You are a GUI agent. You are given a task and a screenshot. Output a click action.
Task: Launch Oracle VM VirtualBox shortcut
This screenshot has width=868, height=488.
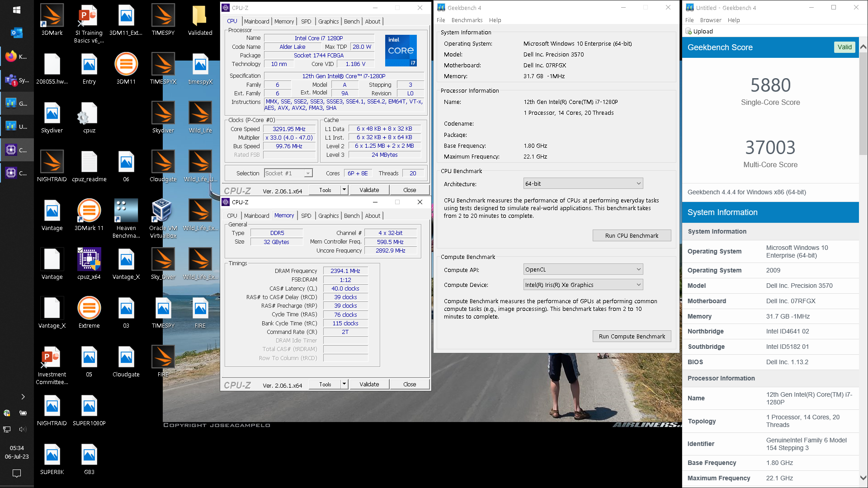(x=163, y=219)
